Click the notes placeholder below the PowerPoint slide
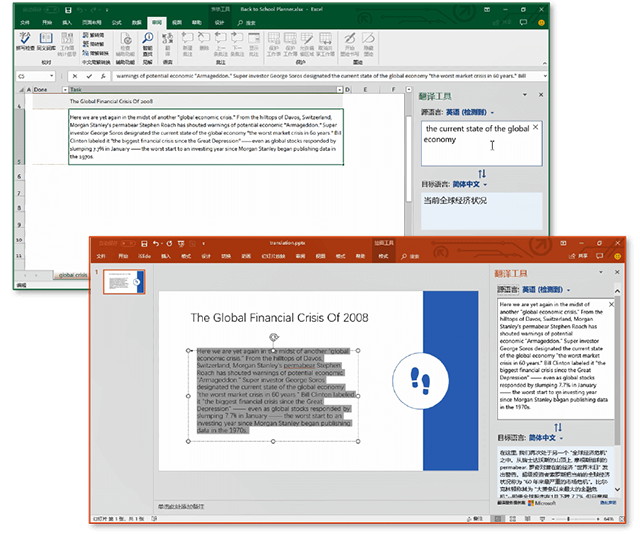The width and height of the screenshot is (640, 534). tap(181, 506)
